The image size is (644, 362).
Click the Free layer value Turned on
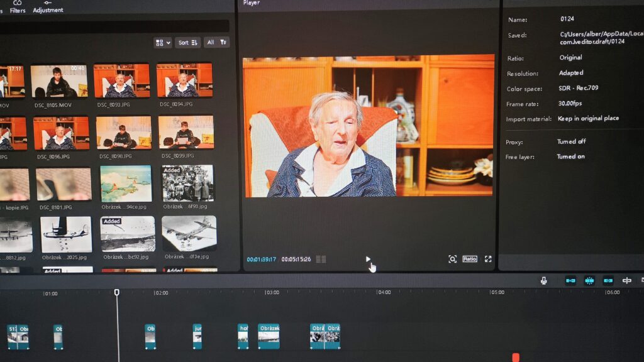570,156
